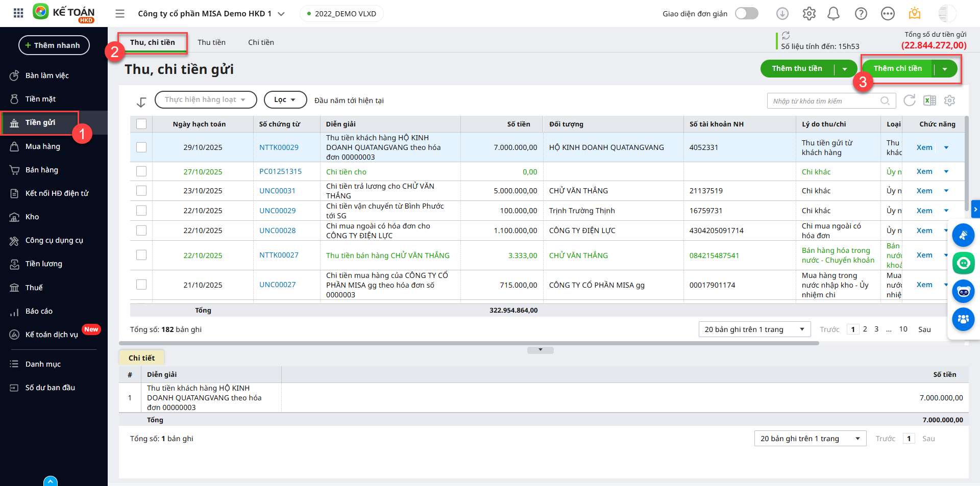Open the Lọc filter dropdown
980x486 pixels.
pyautogui.click(x=285, y=100)
